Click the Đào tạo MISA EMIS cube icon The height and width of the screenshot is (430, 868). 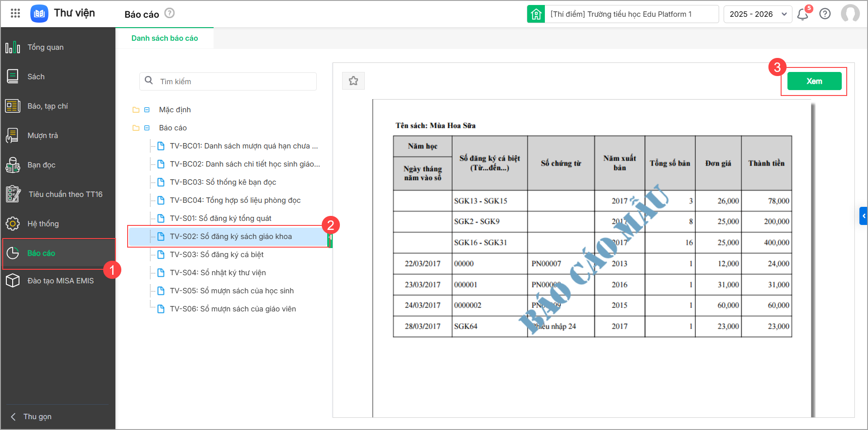[x=13, y=281]
